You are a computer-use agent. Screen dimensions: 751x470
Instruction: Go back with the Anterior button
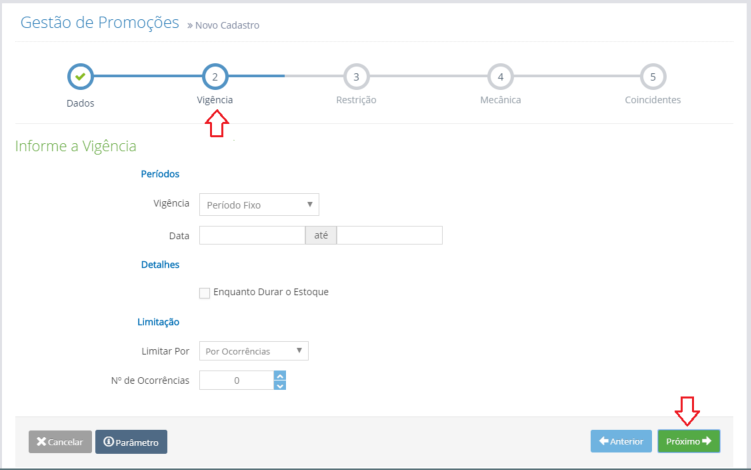621,441
